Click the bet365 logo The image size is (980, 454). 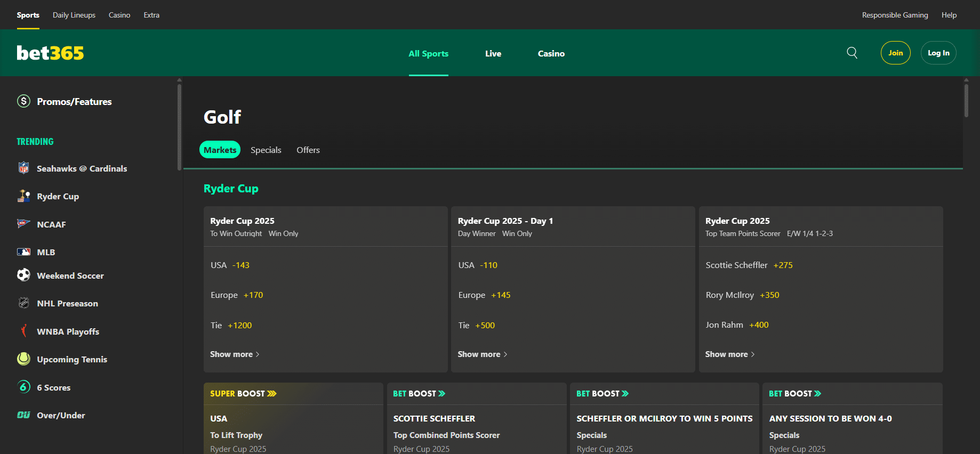[x=50, y=53]
